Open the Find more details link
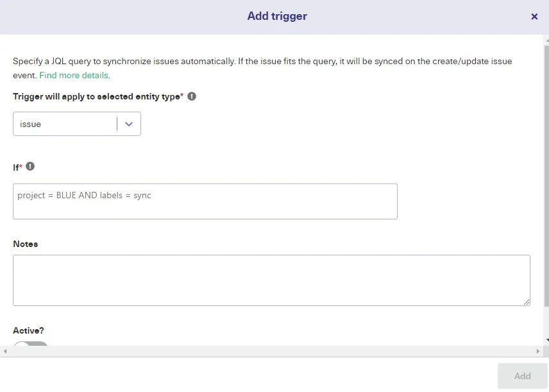The image size is (549, 392). (x=74, y=75)
